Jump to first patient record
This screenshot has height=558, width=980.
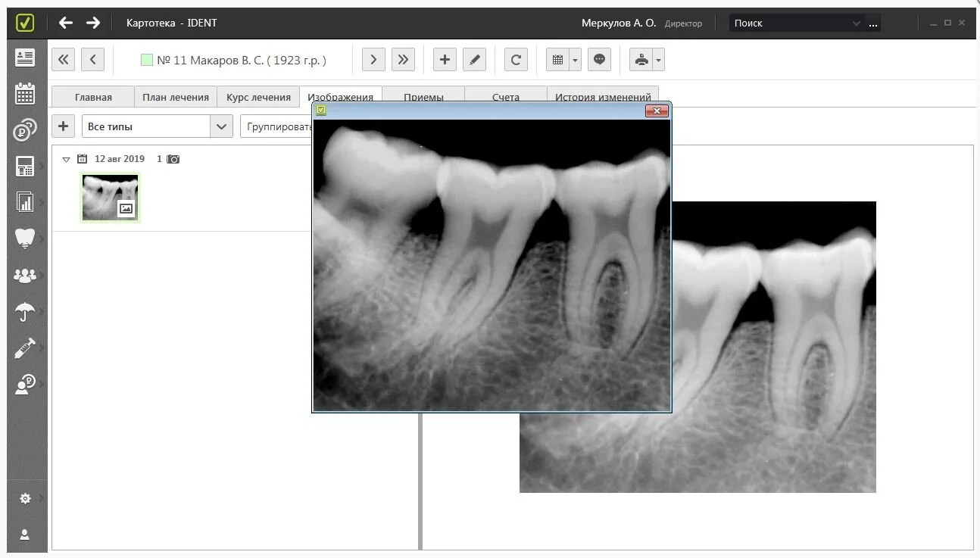coord(63,60)
